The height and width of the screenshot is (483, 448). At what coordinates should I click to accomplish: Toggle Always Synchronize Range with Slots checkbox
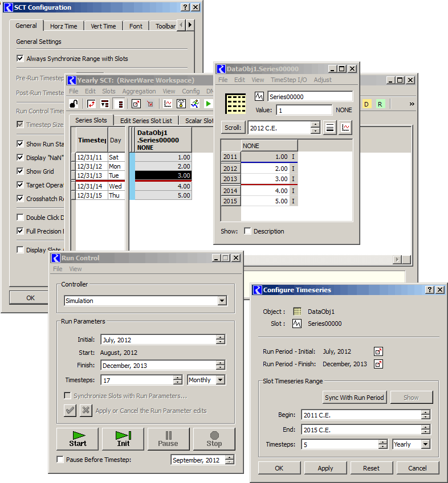[x=20, y=58]
